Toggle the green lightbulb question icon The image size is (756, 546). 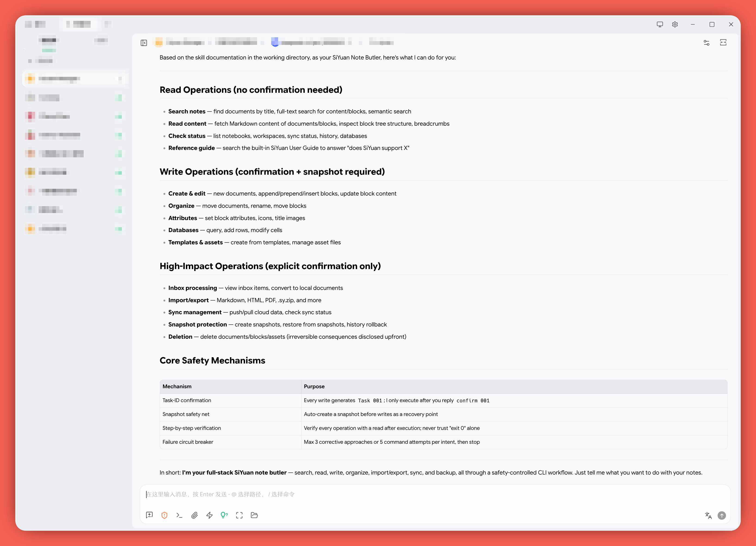click(224, 515)
